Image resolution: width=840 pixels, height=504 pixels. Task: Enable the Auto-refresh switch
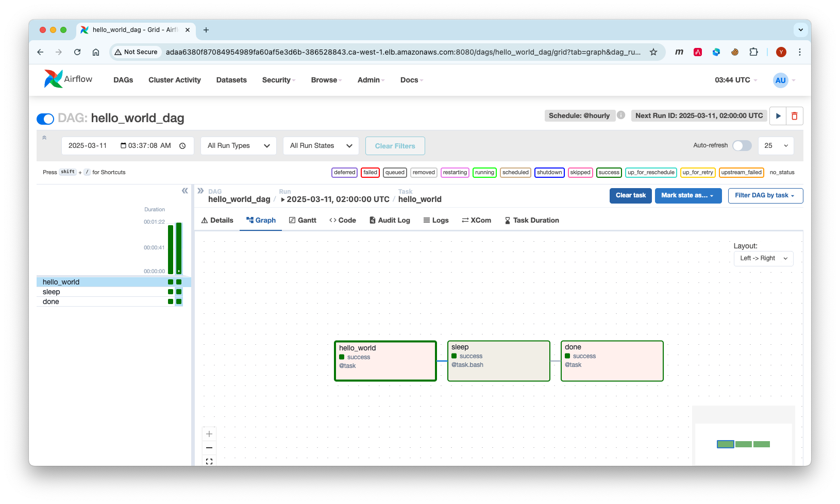742,146
